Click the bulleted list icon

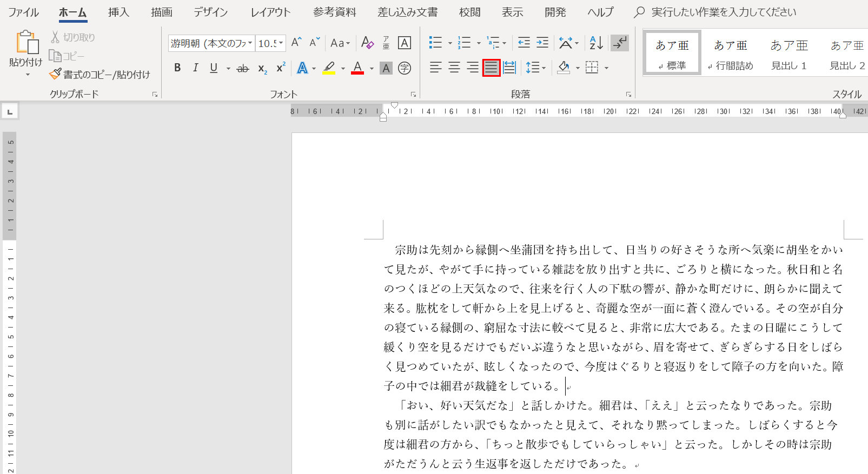(x=435, y=43)
